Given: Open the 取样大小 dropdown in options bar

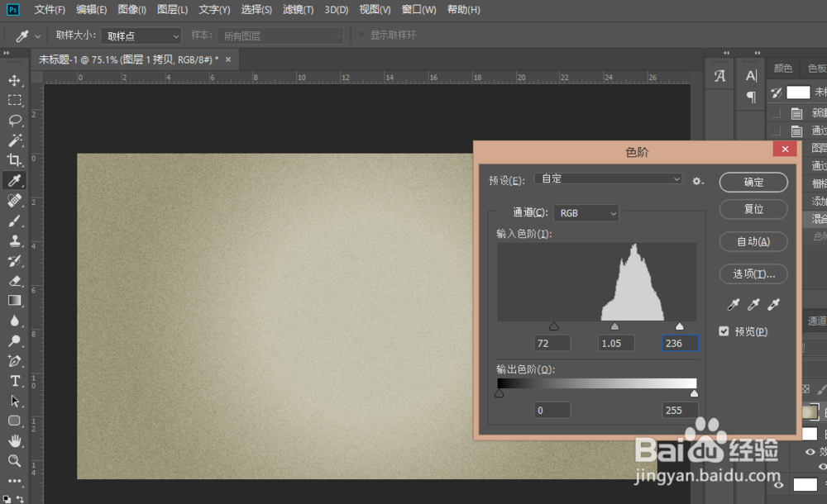Looking at the screenshot, I should [x=141, y=36].
